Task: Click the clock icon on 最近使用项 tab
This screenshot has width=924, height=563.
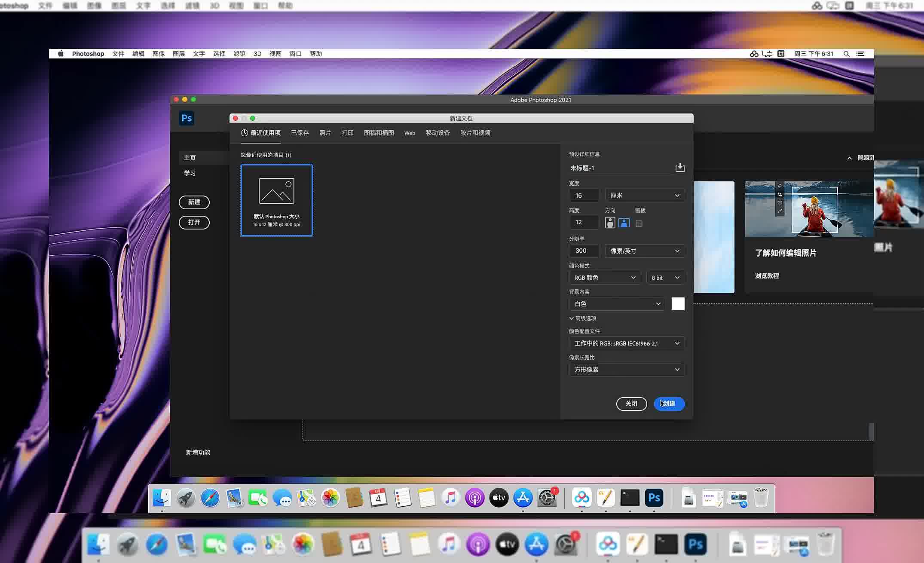Action: 245,133
